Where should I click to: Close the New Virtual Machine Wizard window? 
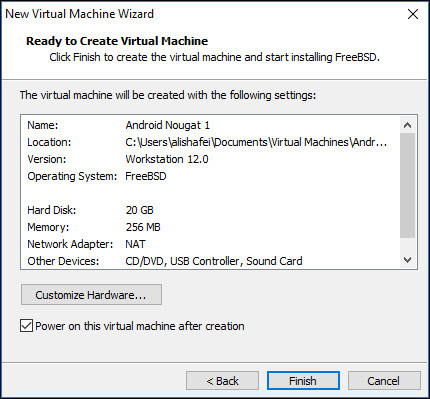point(413,14)
